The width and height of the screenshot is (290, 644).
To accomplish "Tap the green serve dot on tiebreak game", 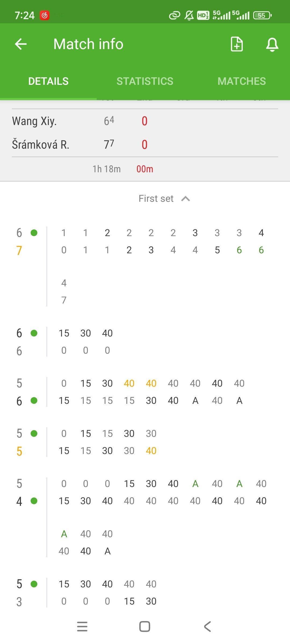I will coord(34,233).
